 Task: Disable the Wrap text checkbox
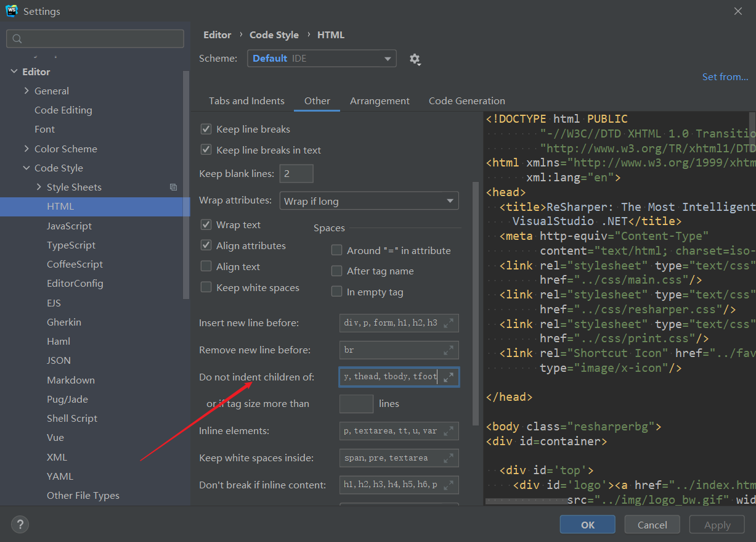tap(206, 225)
